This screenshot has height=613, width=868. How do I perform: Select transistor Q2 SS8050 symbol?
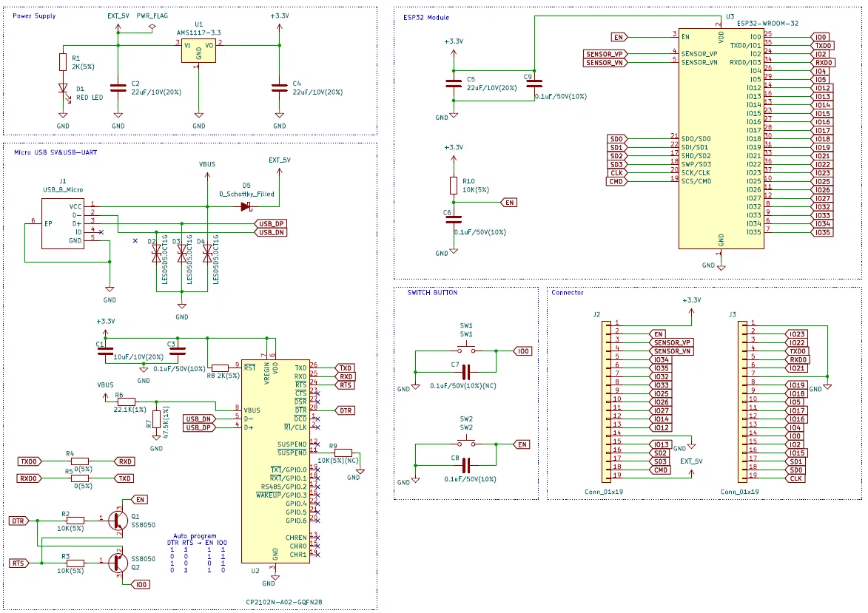pyautogui.click(x=116, y=563)
